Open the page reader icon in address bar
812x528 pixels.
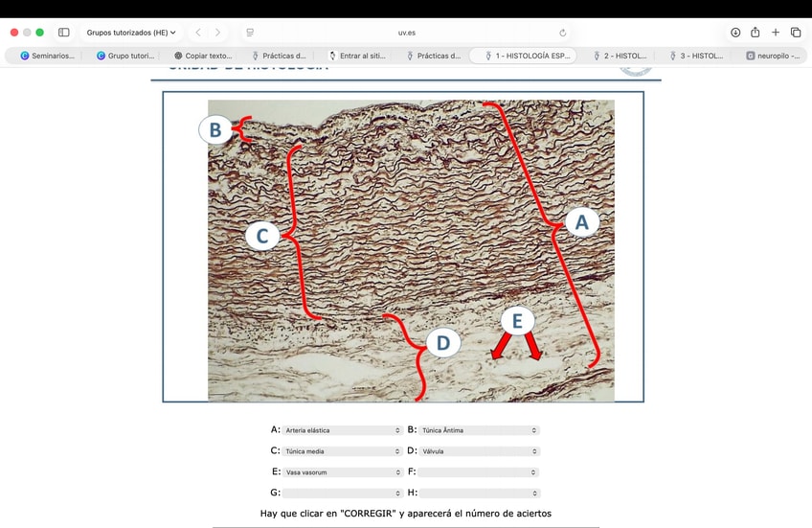point(250,32)
